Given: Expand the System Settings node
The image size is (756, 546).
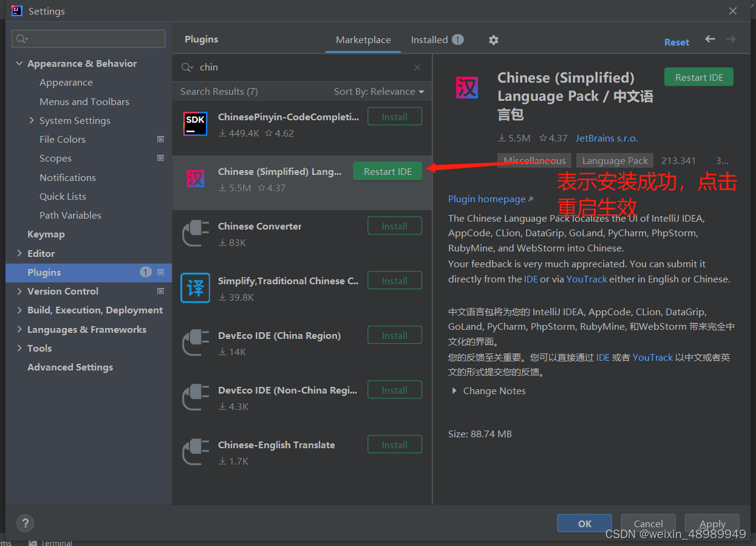Looking at the screenshot, I should point(32,120).
